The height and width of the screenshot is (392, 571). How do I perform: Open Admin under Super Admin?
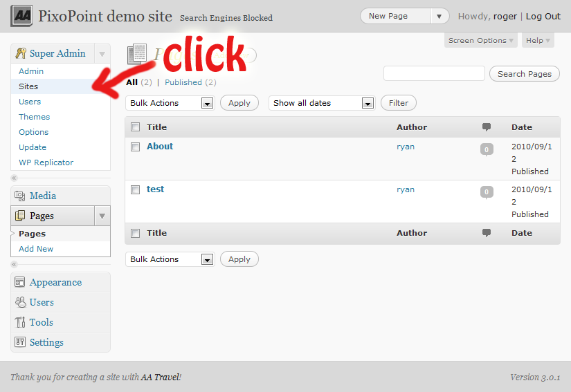point(31,71)
